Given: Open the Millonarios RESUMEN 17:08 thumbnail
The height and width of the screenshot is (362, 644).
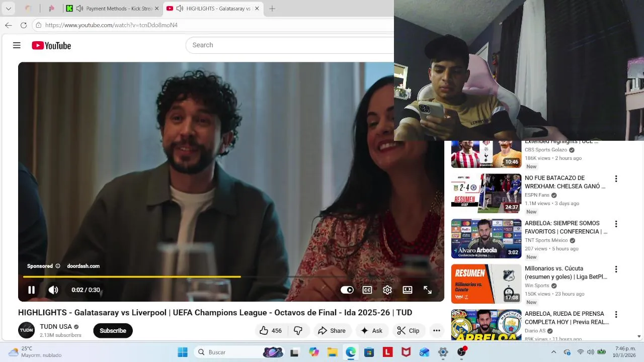Looking at the screenshot, I should [x=486, y=284].
